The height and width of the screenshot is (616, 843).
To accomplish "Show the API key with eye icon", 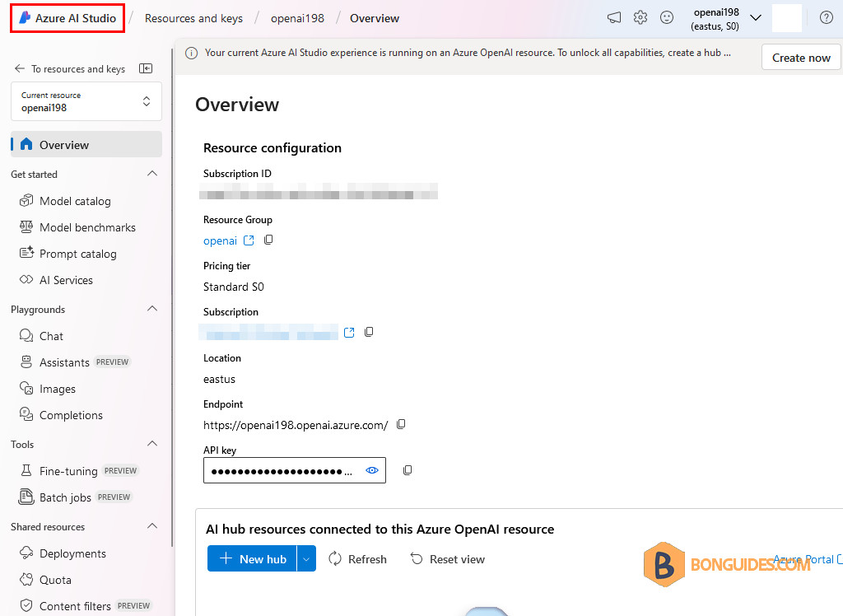I will pyautogui.click(x=372, y=470).
